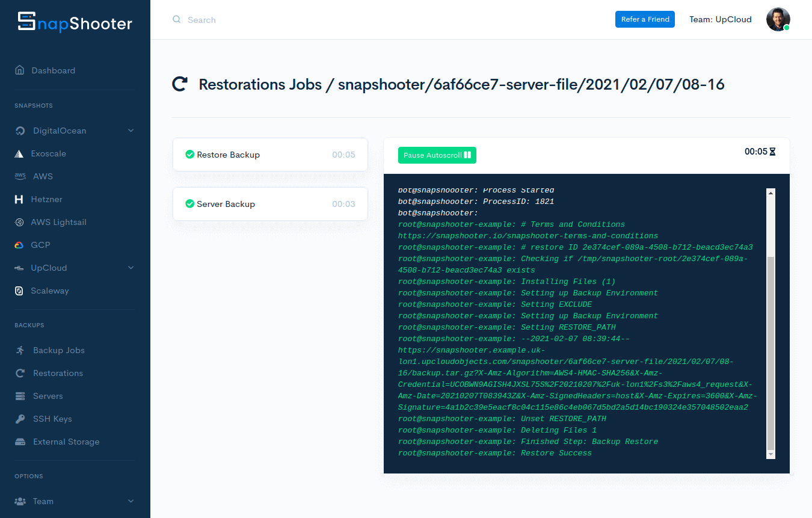The image size is (812, 518).
Task: Click the GCP cloud icon
Action: click(x=19, y=245)
